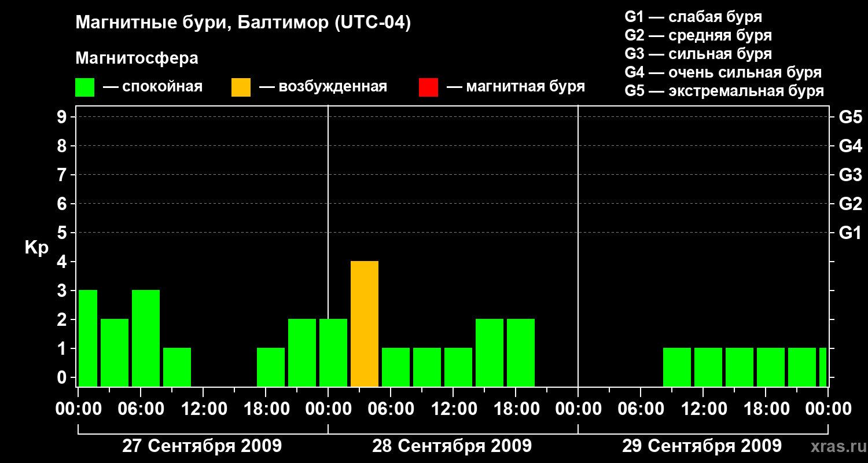Click the G3 label on the right axis

point(850,175)
